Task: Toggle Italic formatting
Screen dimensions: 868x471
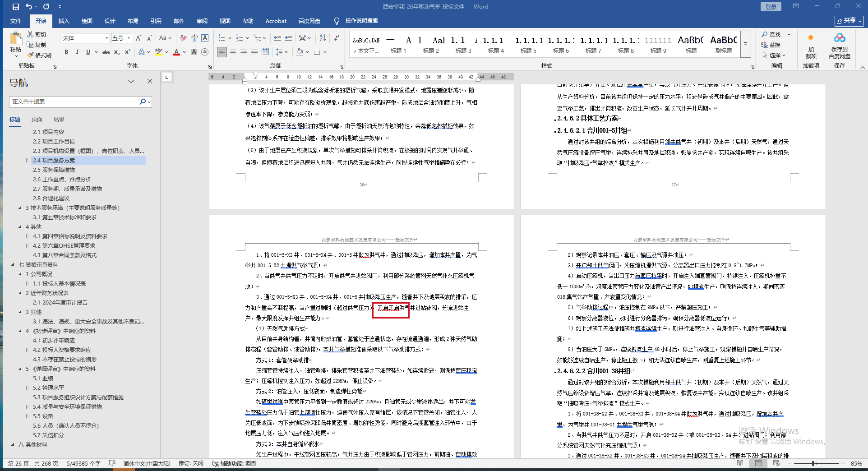Action: [77, 52]
